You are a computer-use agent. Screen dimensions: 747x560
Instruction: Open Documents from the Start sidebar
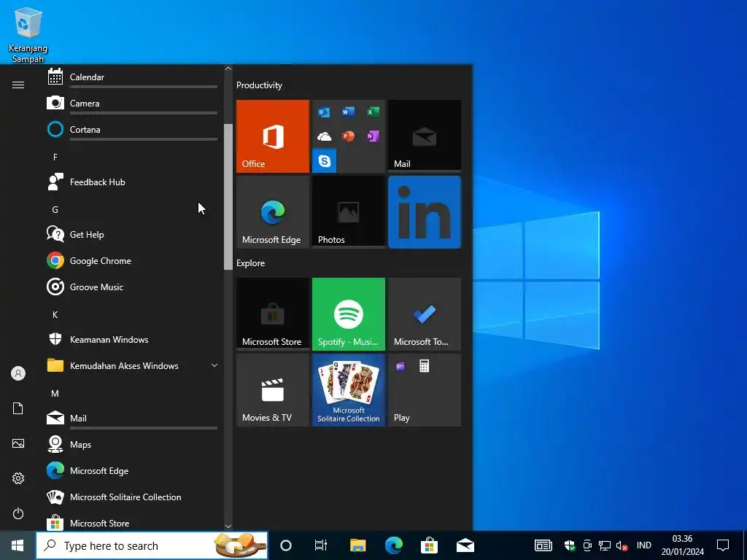(x=18, y=408)
